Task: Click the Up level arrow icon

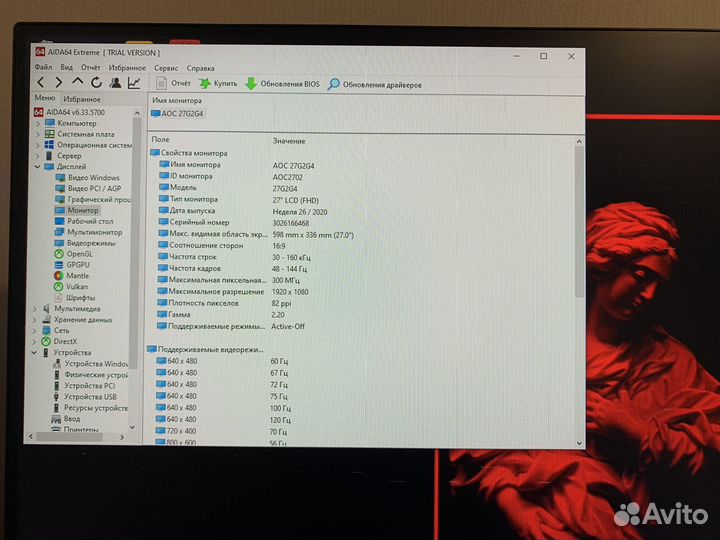Action: pyautogui.click(x=78, y=83)
